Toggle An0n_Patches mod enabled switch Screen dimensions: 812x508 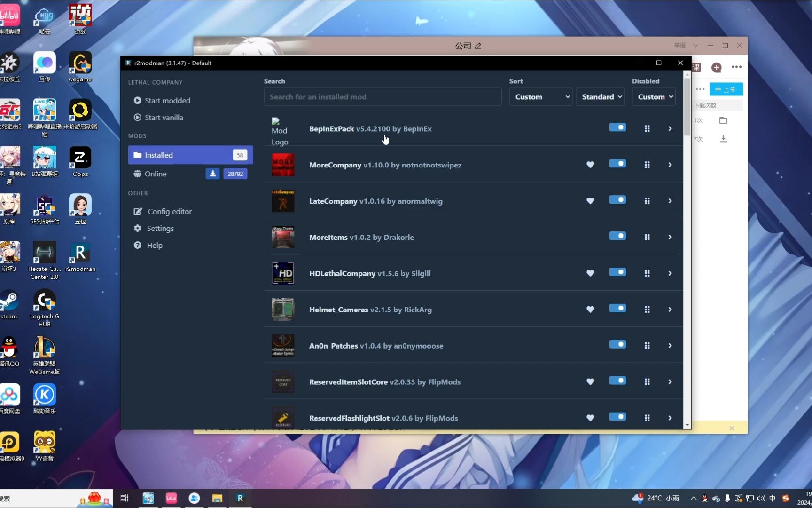pyautogui.click(x=617, y=345)
